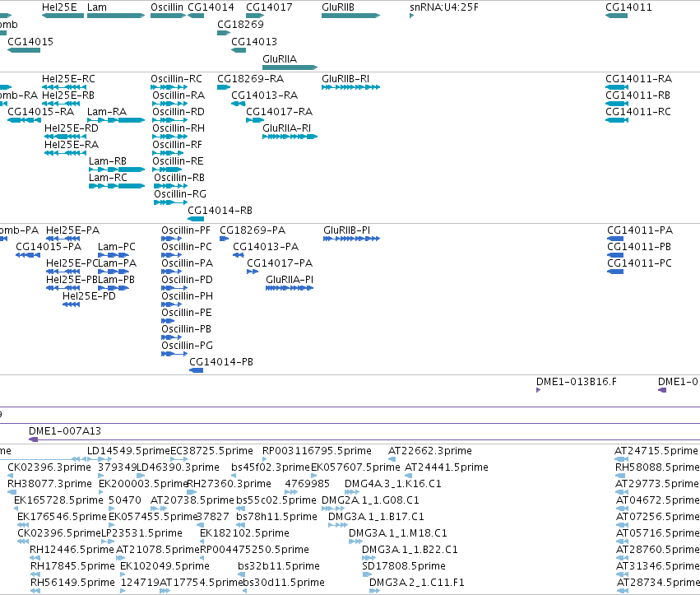Image resolution: width=700 pixels, height=595 pixels.
Task: Select protein Hel25E-PA
Action: click(x=72, y=230)
